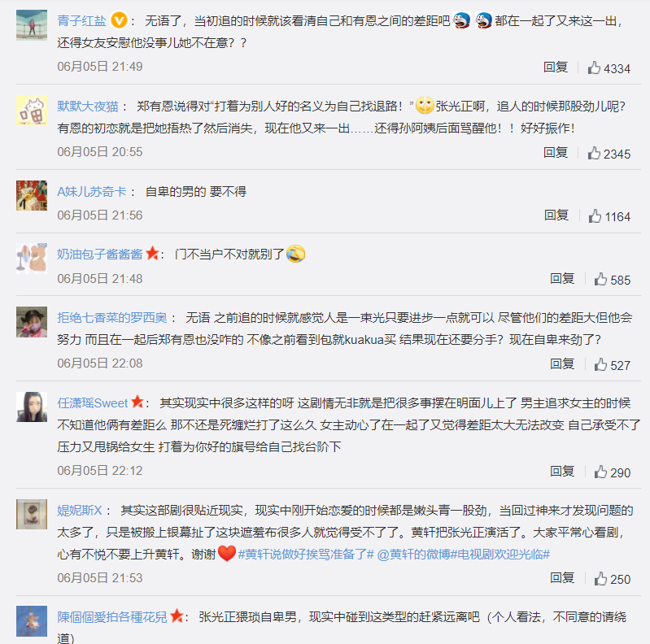The width and height of the screenshot is (650, 644).
Task: Like 拒绝七香菜的罗西奥's comment
Action: 600,364
